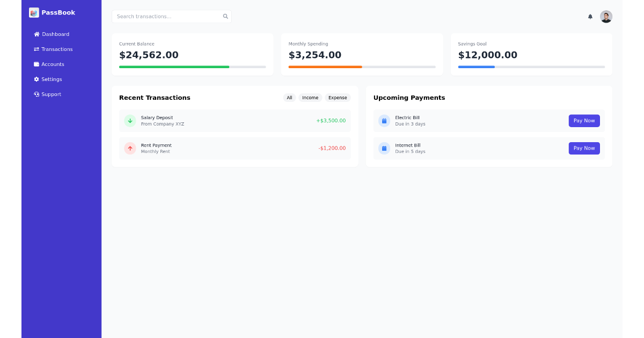Viewport: 644px width, 338px height.
Task: Open Accounts via the wallet icon
Action: (x=36, y=64)
